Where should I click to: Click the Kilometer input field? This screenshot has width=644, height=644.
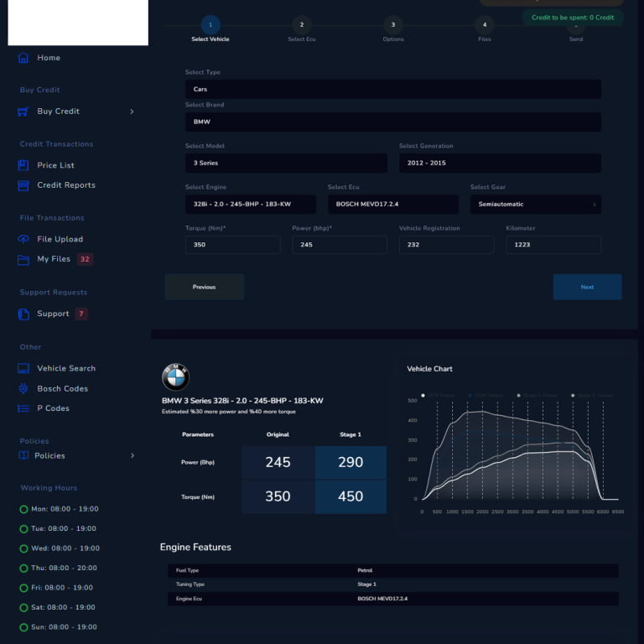(x=553, y=245)
